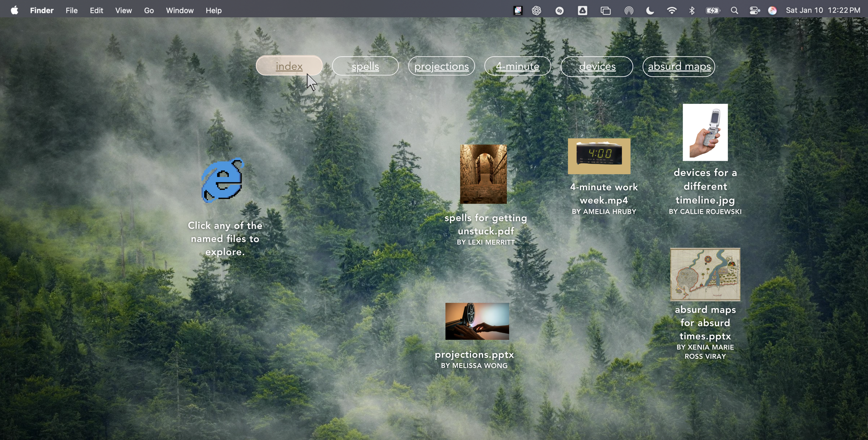Toggle Wi-Fi from the menu bar
This screenshot has height=440, width=868.
(672, 10)
